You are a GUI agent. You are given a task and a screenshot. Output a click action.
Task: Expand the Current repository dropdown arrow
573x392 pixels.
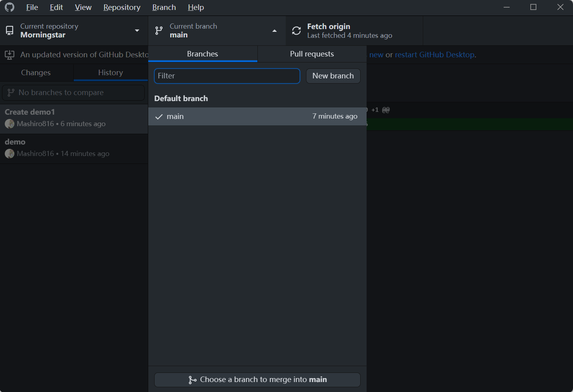[x=137, y=31]
